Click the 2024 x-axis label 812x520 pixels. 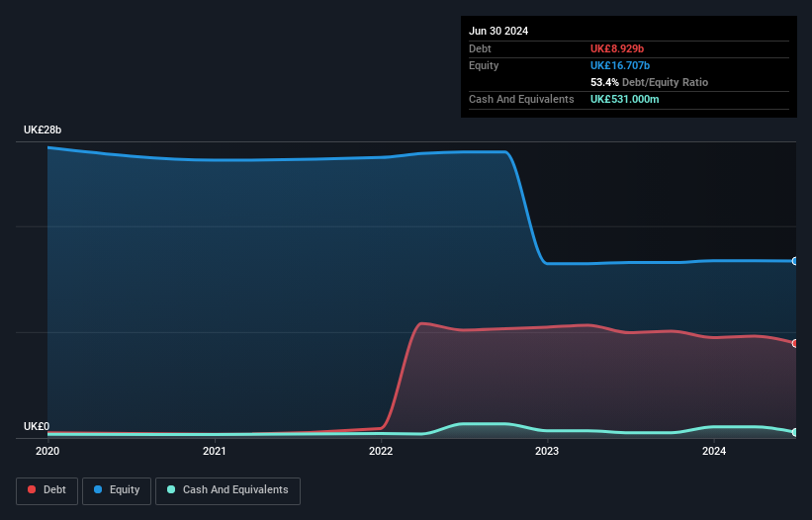click(x=714, y=451)
